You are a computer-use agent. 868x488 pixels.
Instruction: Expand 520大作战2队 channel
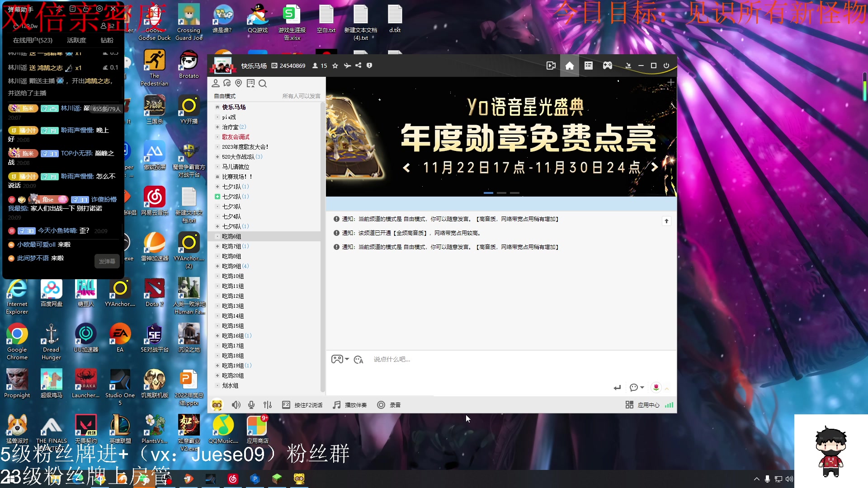click(x=217, y=157)
